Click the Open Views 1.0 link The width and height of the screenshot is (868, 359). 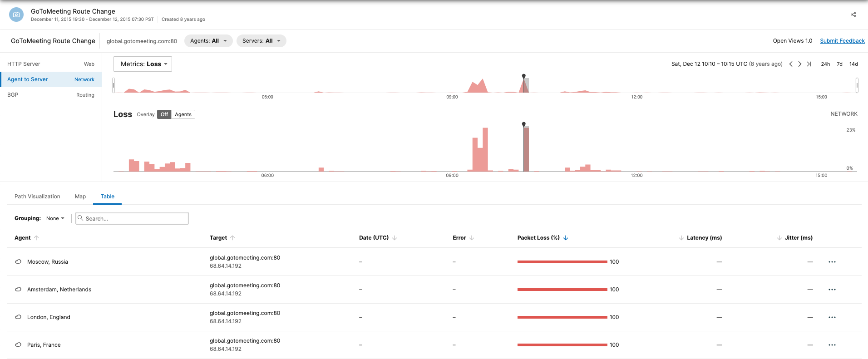click(x=792, y=41)
